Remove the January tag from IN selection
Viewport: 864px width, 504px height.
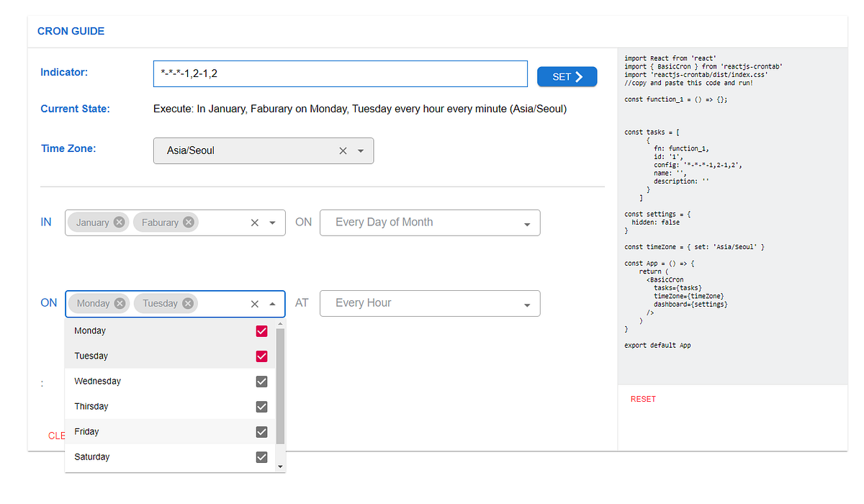(119, 222)
